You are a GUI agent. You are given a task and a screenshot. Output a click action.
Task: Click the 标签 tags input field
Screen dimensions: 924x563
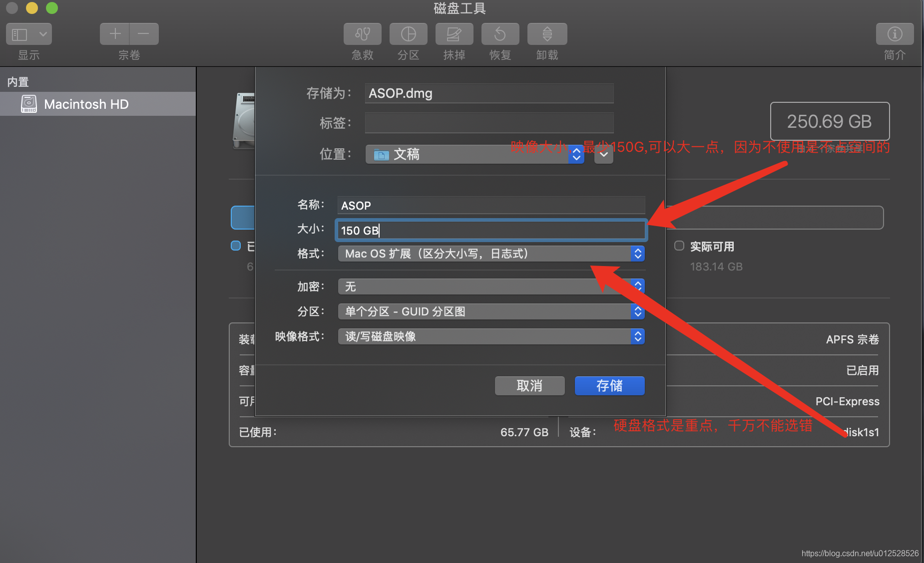(x=489, y=123)
